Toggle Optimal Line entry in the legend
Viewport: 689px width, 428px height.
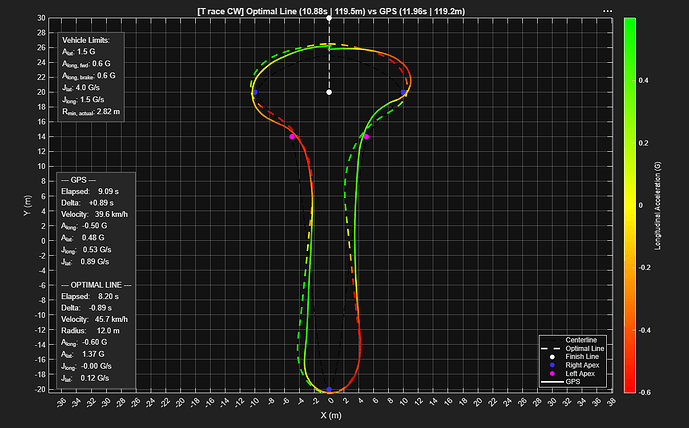[x=573, y=348]
